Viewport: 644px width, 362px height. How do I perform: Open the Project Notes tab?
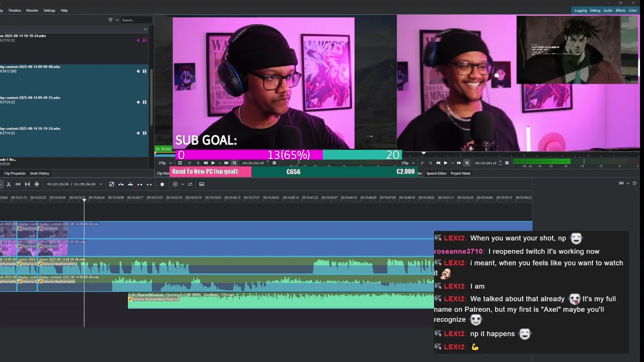click(x=460, y=173)
